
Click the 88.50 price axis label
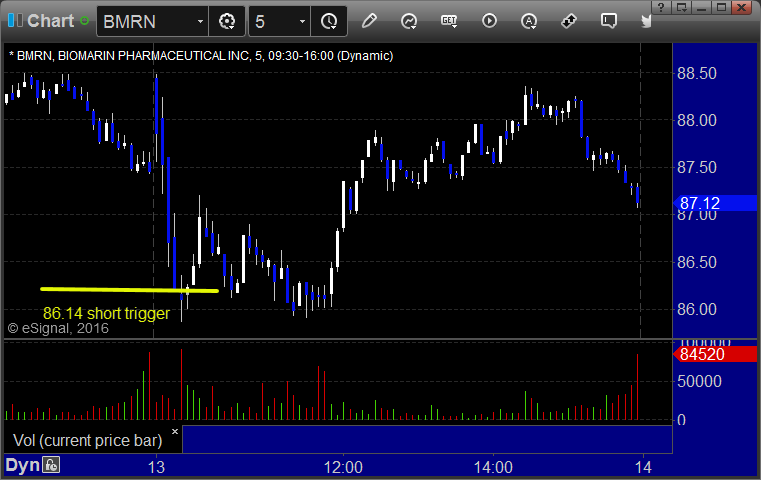pyautogui.click(x=696, y=73)
